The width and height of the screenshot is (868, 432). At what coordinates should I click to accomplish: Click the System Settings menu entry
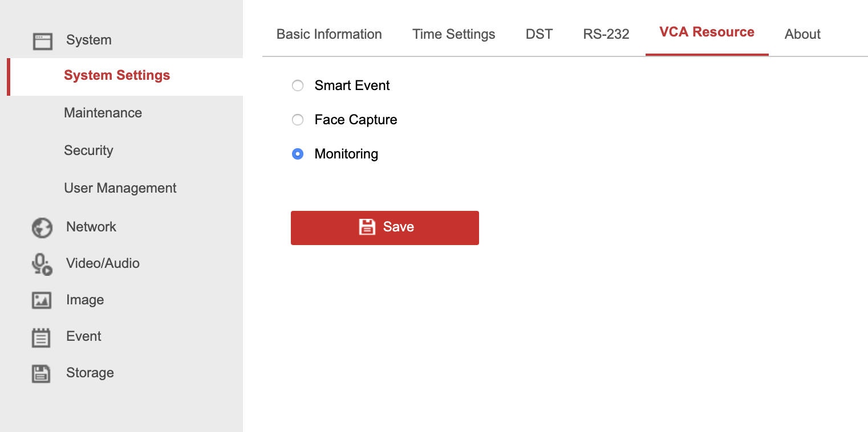(x=117, y=75)
